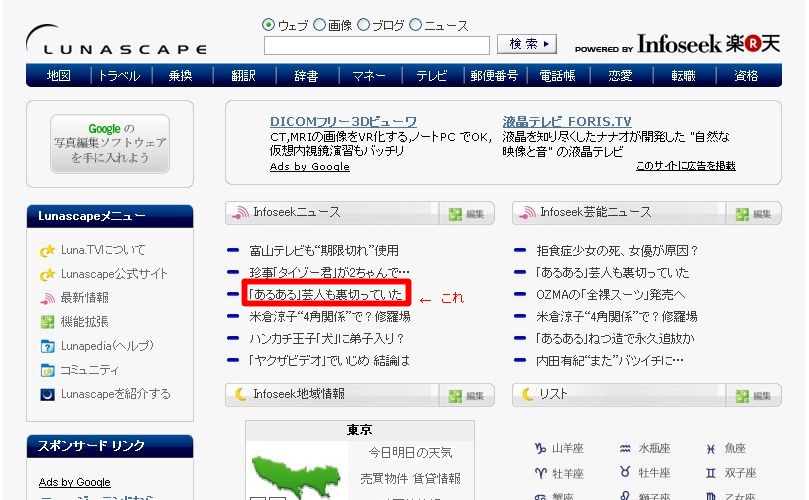Viewport: 809px width, 500px height.
Task: Click the search text input field
Action: [377, 45]
